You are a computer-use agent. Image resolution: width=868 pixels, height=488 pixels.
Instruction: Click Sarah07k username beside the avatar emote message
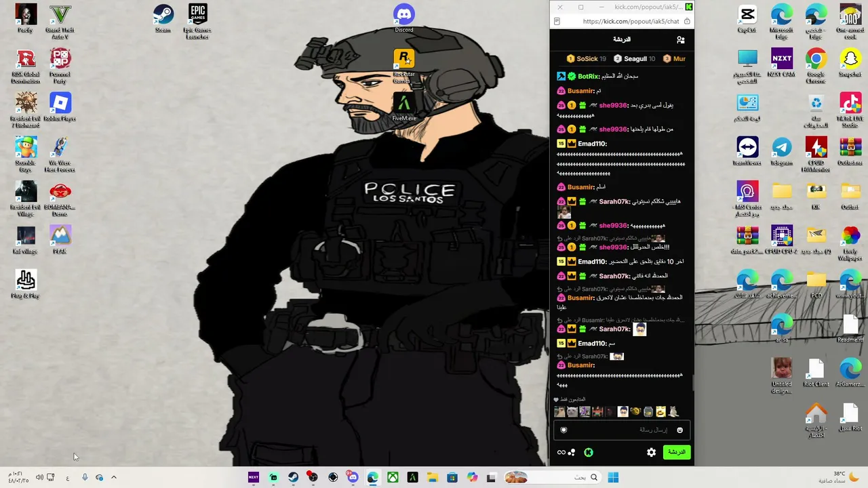tap(614, 329)
